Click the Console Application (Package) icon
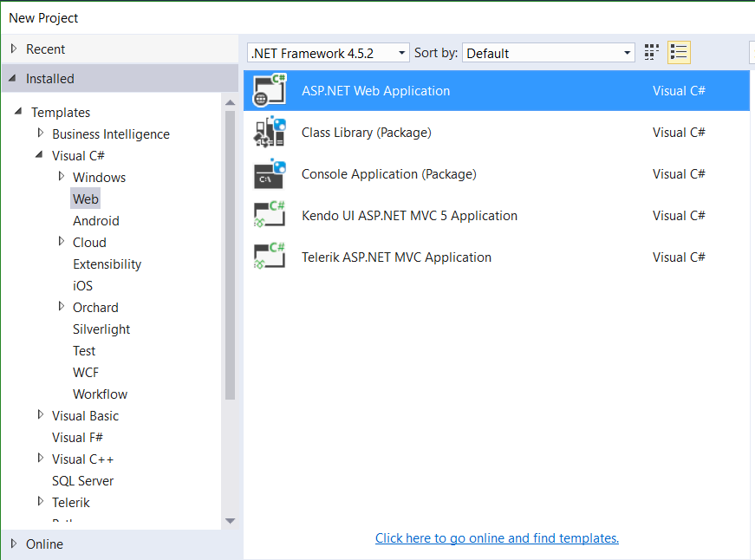Image resolution: width=755 pixels, height=560 pixels. click(x=270, y=173)
